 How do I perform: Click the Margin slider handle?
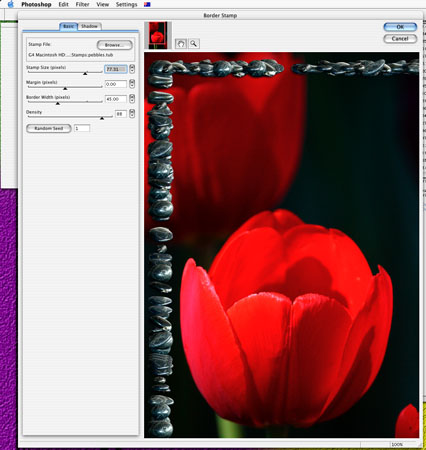point(65,88)
